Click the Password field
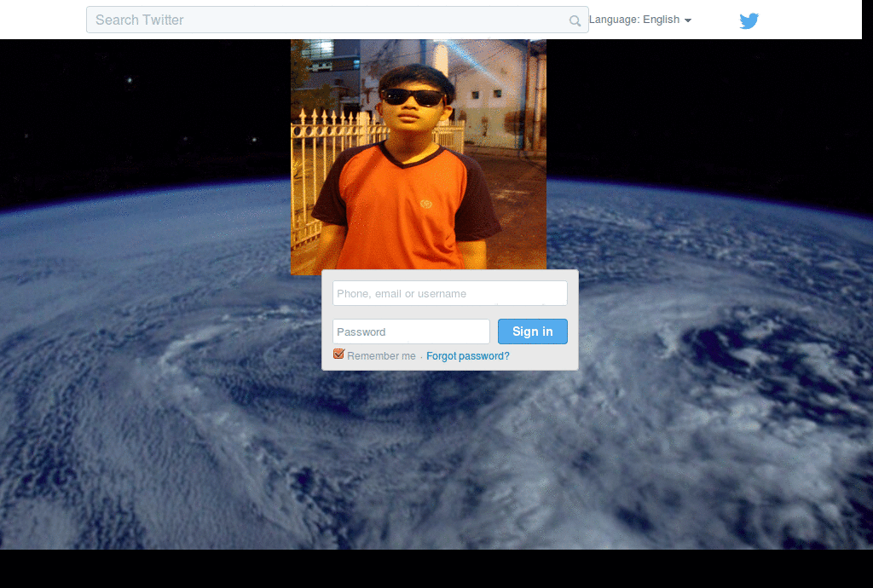Viewport: 873px width, 588px height. click(x=411, y=331)
